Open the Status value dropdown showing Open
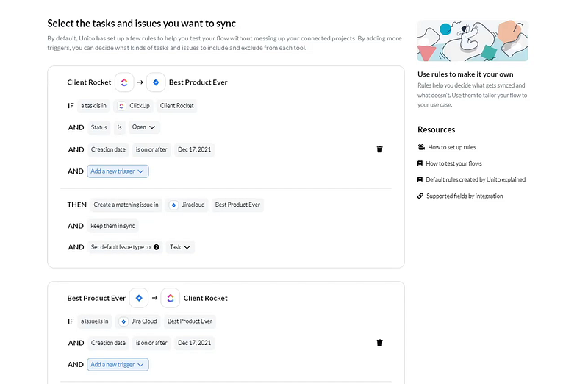The width and height of the screenshot is (588, 384). (144, 127)
